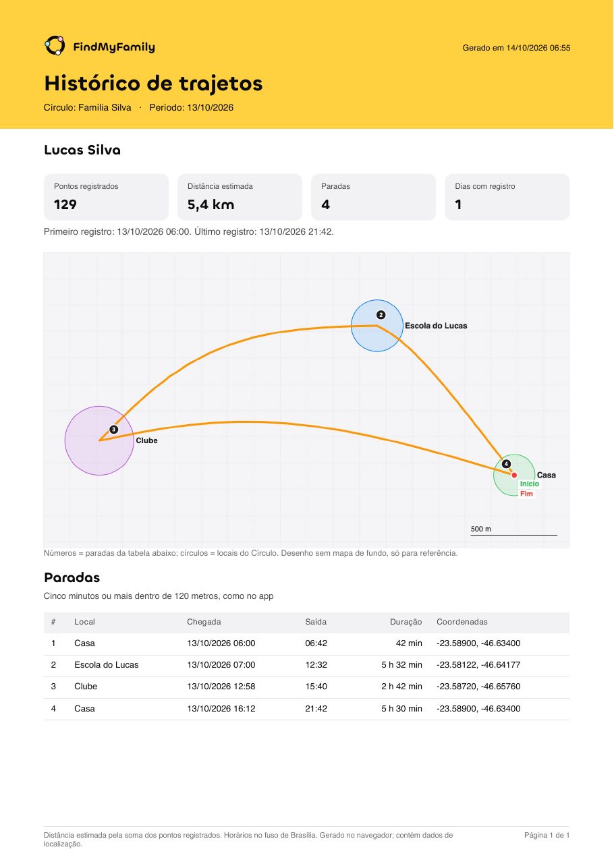Click arrival time "13/10/2026 12:58"

pyautogui.click(x=221, y=687)
